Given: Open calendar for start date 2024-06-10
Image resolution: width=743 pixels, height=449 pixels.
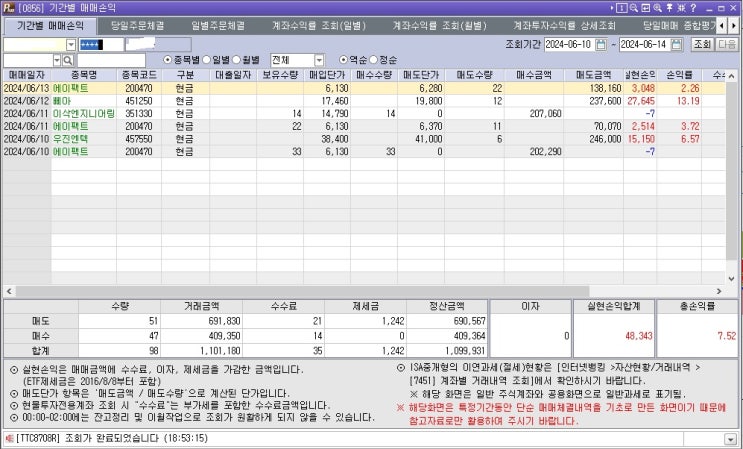Looking at the screenshot, I should pyautogui.click(x=601, y=45).
